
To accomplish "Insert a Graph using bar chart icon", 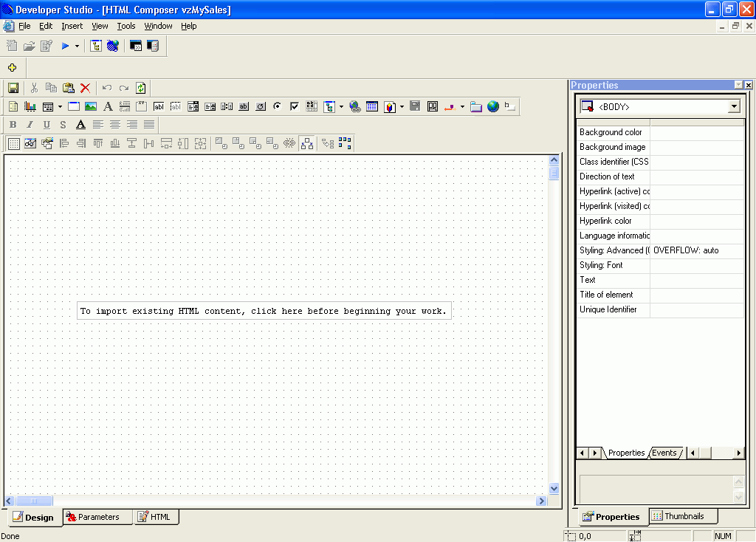I will tap(30, 106).
